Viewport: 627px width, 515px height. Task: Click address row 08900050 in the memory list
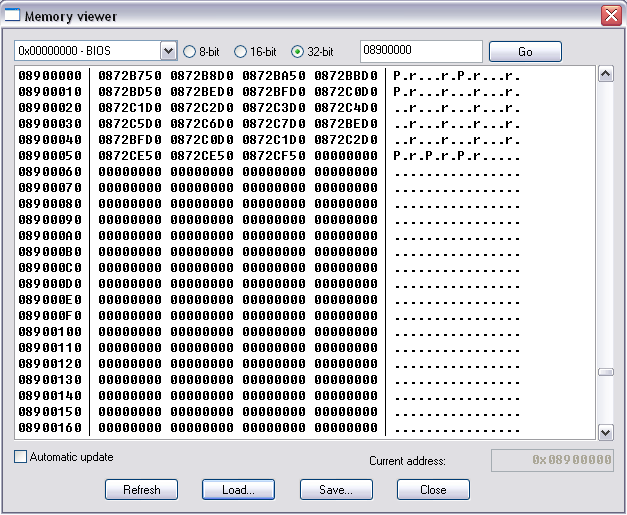[50, 156]
